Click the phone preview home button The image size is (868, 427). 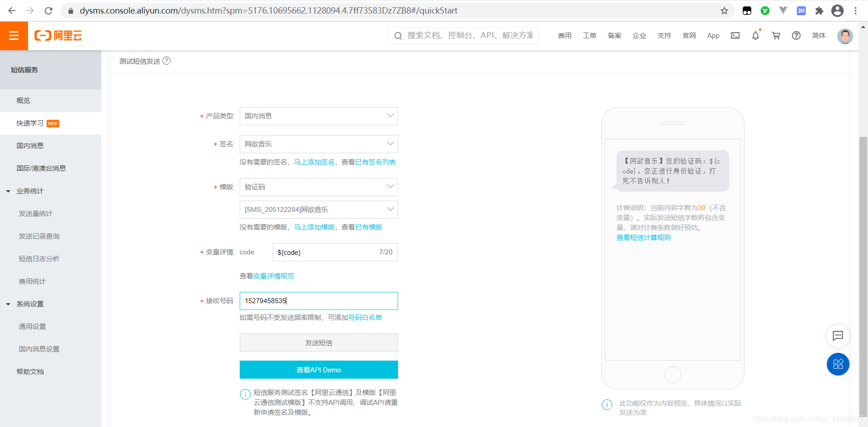[673, 375]
